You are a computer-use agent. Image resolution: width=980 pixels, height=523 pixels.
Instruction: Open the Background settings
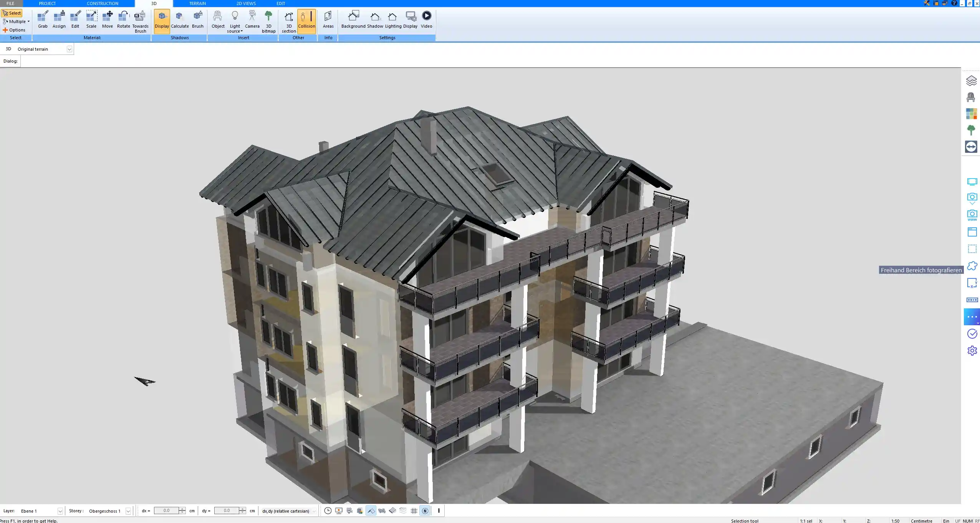(353, 19)
